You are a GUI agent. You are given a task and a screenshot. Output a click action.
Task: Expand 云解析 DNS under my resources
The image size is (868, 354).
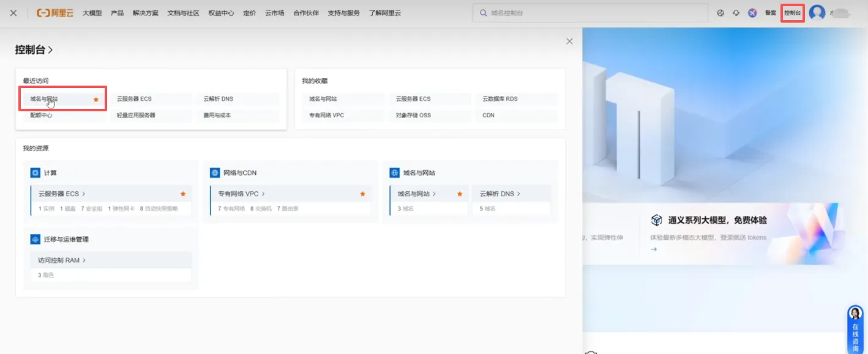[499, 194]
